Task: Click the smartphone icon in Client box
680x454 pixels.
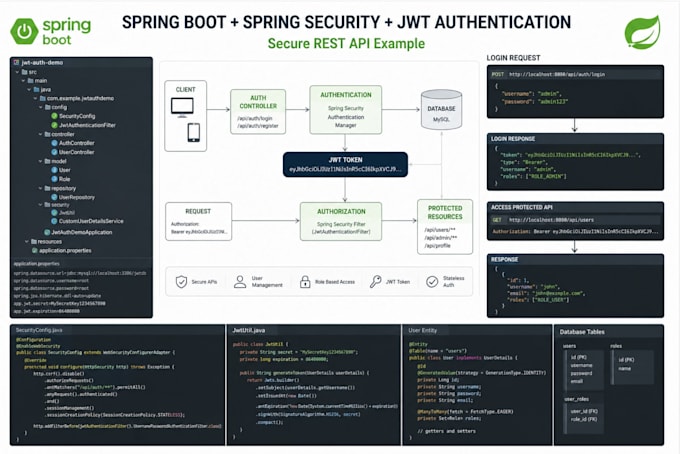Action: click(x=193, y=133)
